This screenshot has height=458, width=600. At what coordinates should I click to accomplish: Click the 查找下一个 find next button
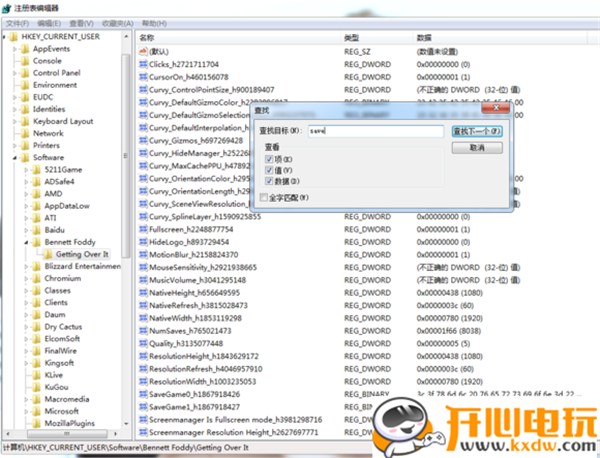tap(477, 131)
